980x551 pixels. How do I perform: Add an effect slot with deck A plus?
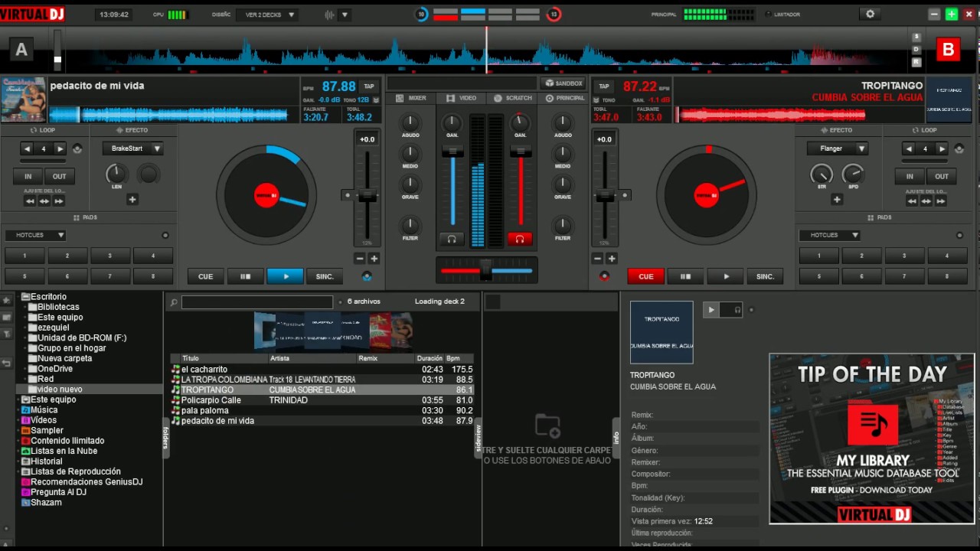click(x=132, y=200)
